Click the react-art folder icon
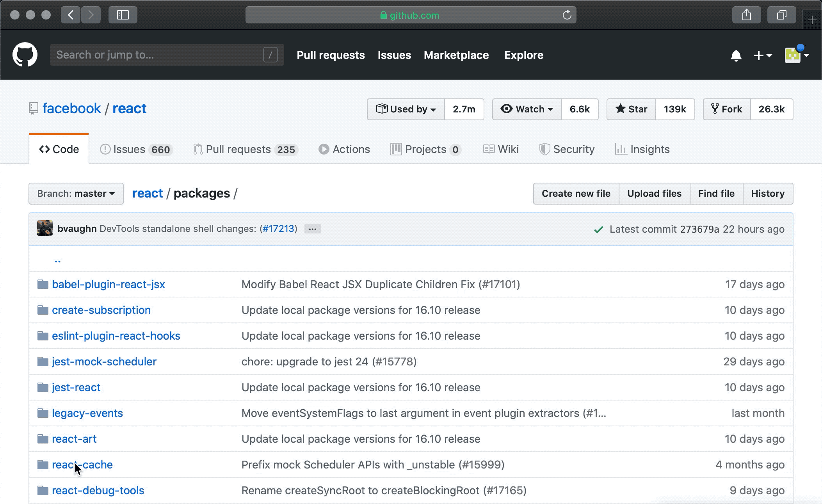822x504 pixels. pyautogui.click(x=43, y=439)
